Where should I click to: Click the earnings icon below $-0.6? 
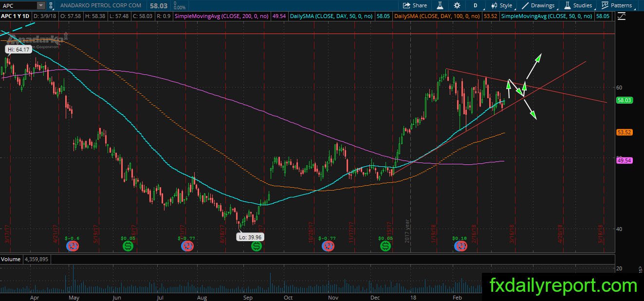[73, 247]
